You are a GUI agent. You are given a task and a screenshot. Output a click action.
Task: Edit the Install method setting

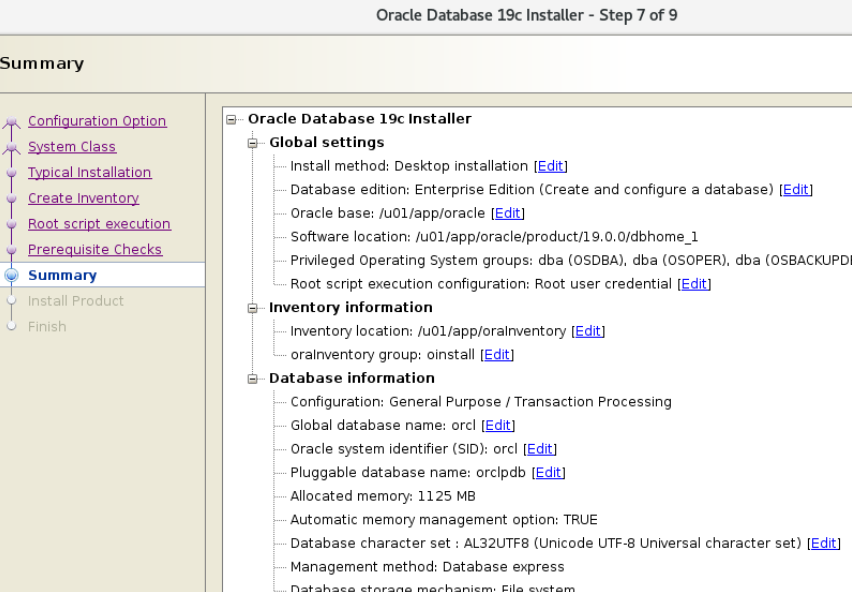(551, 166)
